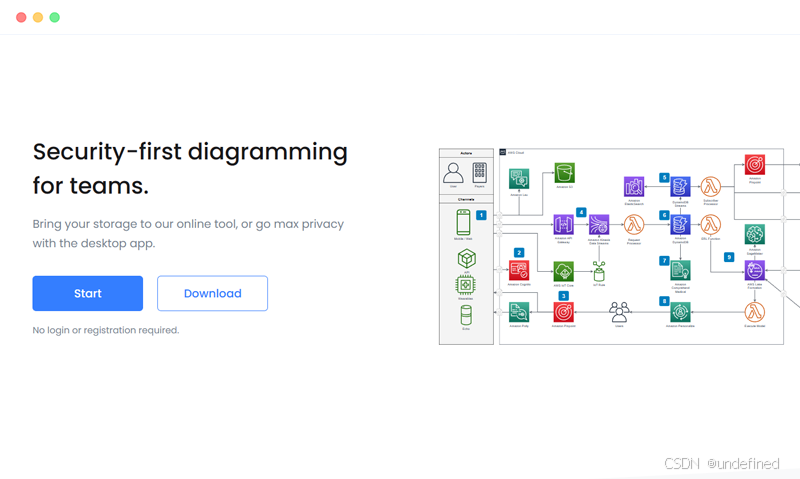Select the DynamoDB Streams icon
Viewport: 800px width, 479px height.
680,187
